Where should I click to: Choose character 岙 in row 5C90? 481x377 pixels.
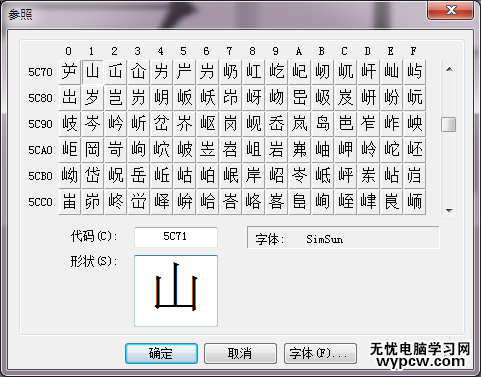coord(277,124)
